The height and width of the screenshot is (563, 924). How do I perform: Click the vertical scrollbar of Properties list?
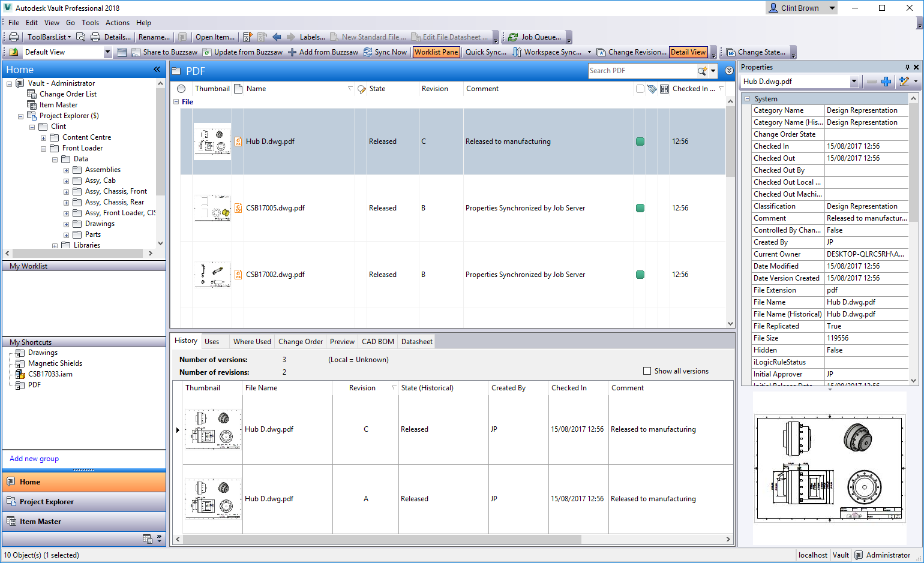(x=913, y=162)
